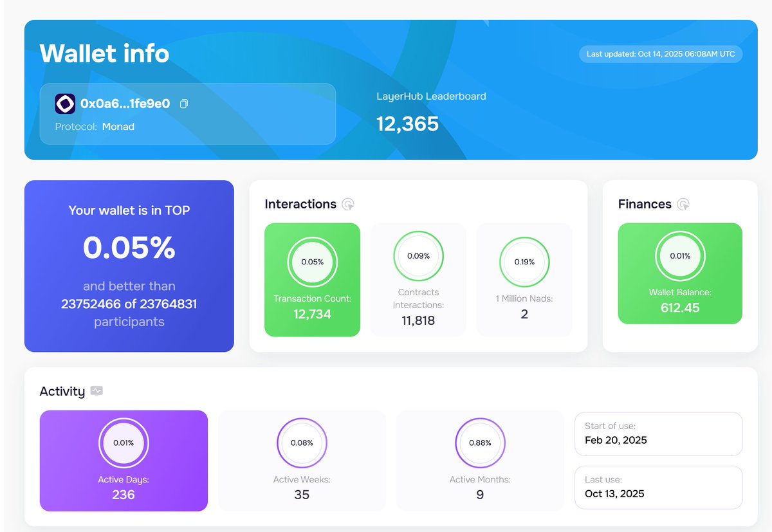Copy the wallet address 0x0a6...1fe9e0
The image size is (772, 532).
tap(183, 104)
